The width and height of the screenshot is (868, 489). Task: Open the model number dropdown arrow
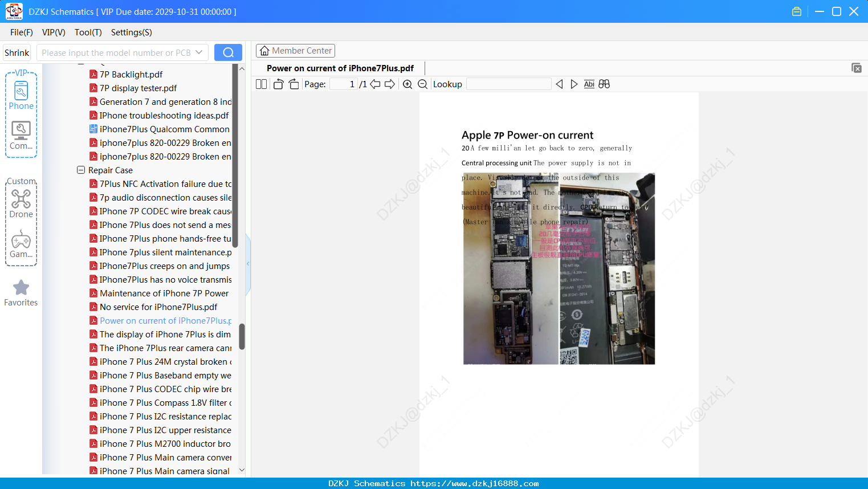(x=199, y=52)
